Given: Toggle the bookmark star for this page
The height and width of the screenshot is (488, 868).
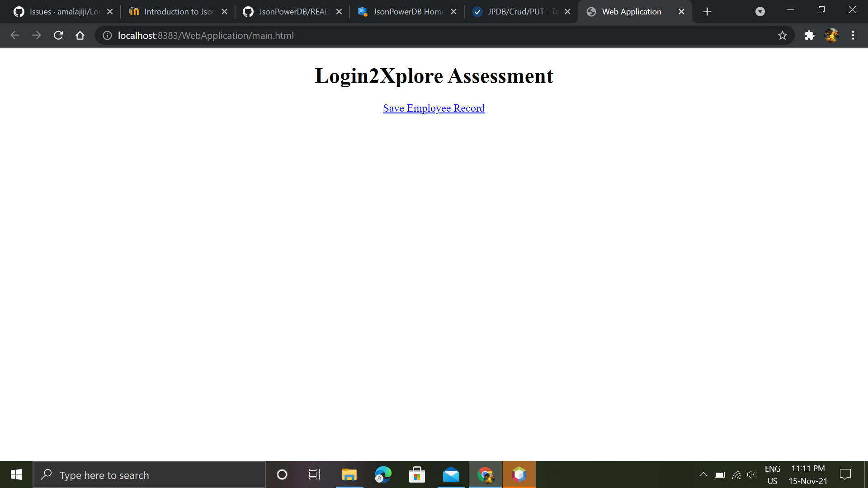Looking at the screenshot, I should (x=783, y=35).
